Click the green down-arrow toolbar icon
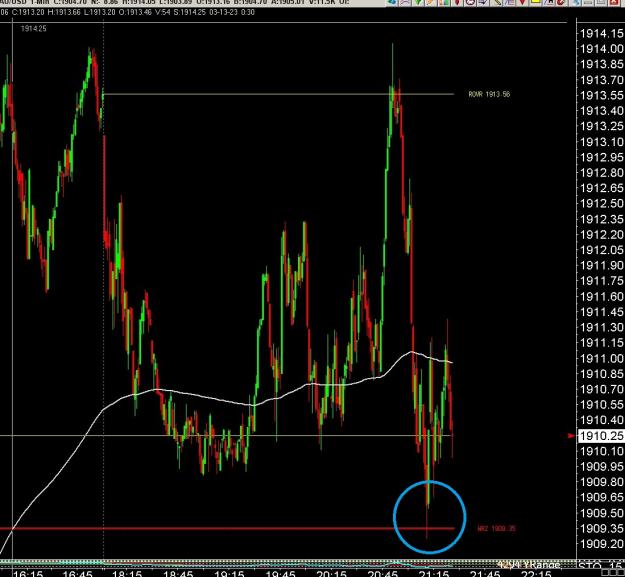This screenshot has height=577, width=625. click(419, 2)
